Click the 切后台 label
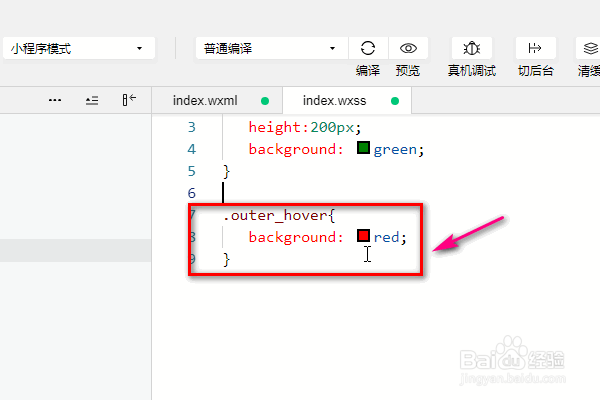 (535, 71)
